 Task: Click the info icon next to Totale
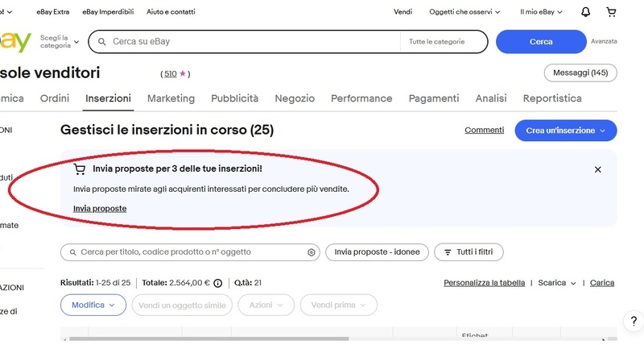point(217,284)
